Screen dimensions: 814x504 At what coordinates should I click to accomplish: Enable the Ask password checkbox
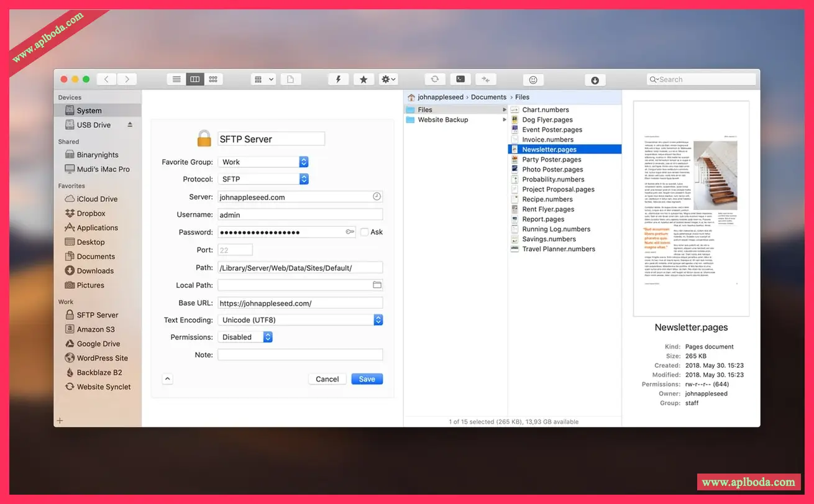[x=364, y=232]
